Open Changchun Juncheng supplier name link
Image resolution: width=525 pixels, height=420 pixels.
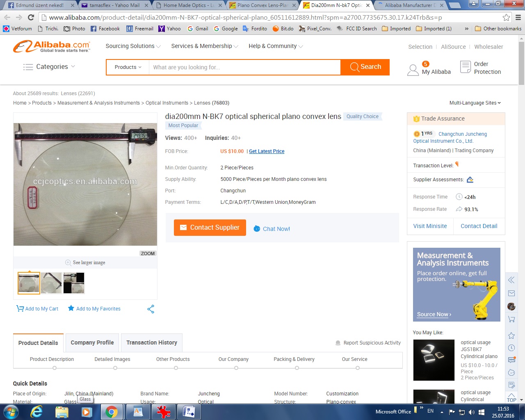click(x=450, y=137)
